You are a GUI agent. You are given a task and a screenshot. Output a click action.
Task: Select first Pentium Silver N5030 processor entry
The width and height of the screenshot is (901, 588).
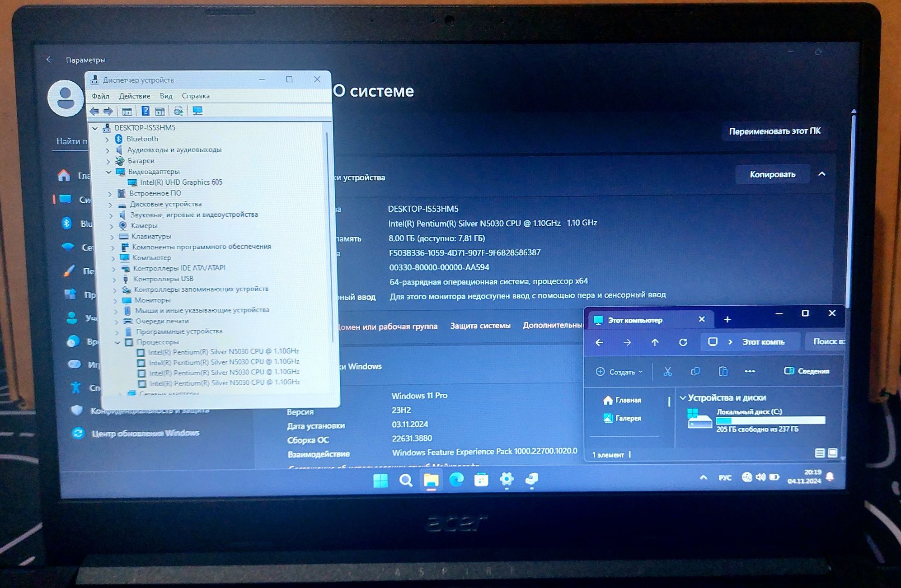224,351
